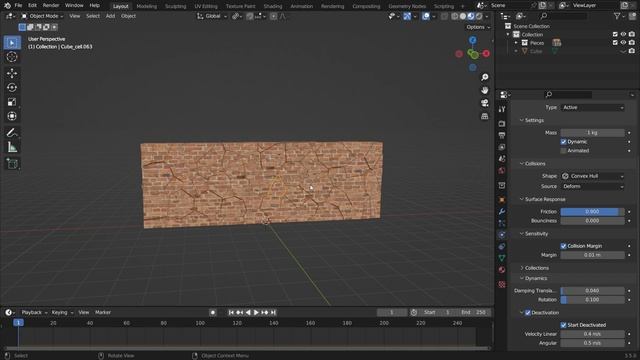Open the Output properties tab icon
This screenshot has width=640, height=360.
click(502, 135)
